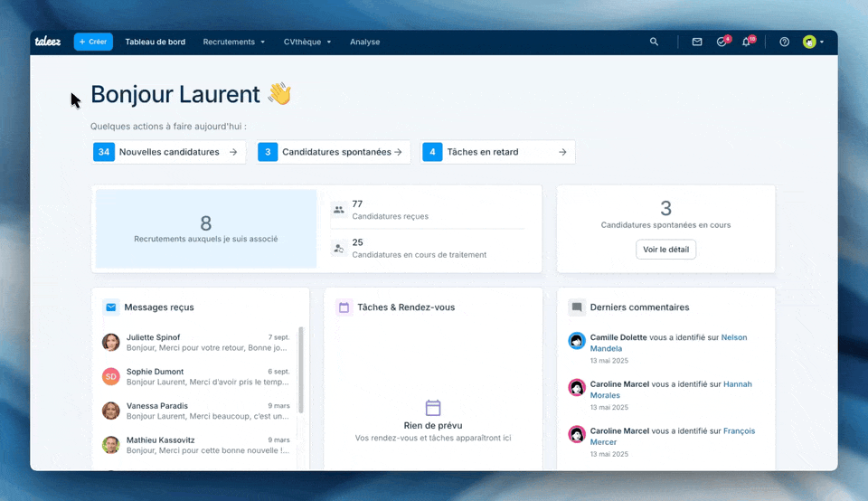Viewport: 868px width, 501px height.
Task: Click Caroline Marcel's avatar on François Mercer comment
Action: pyautogui.click(x=577, y=434)
